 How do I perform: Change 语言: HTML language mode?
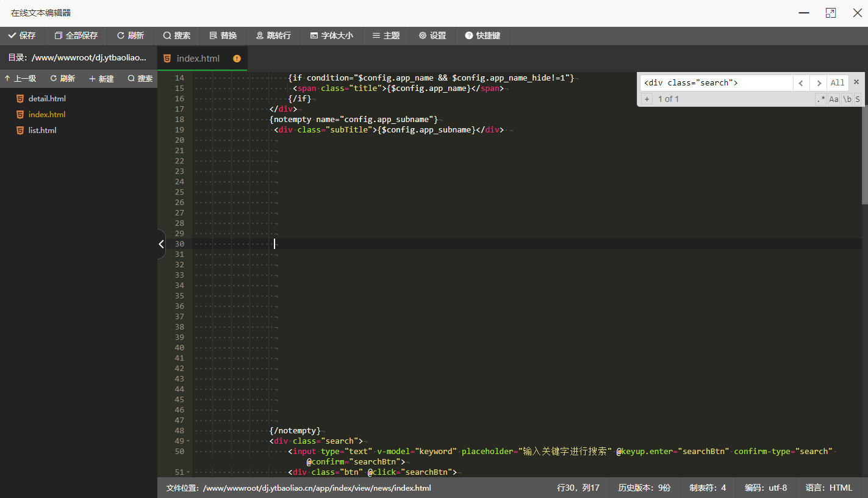(829, 488)
